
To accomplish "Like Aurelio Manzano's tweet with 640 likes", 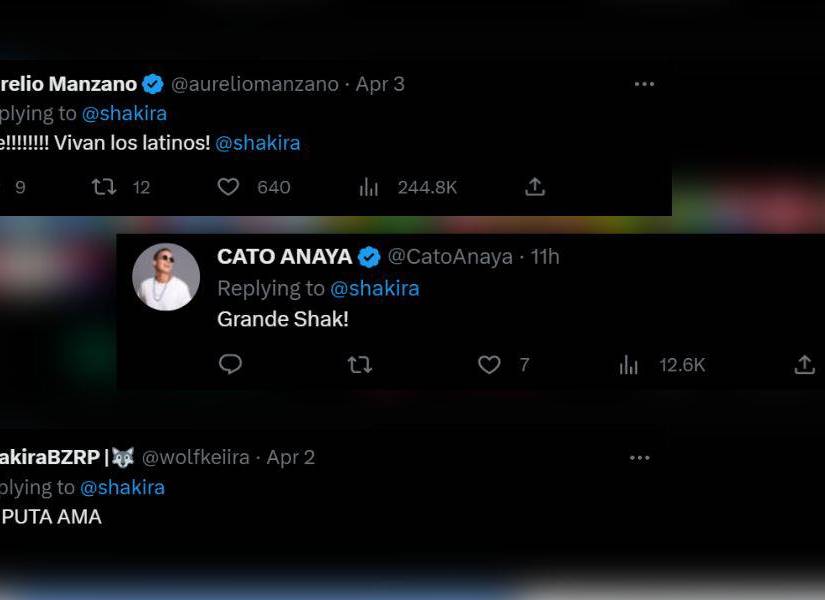I will pyautogui.click(x=229, y=187).
